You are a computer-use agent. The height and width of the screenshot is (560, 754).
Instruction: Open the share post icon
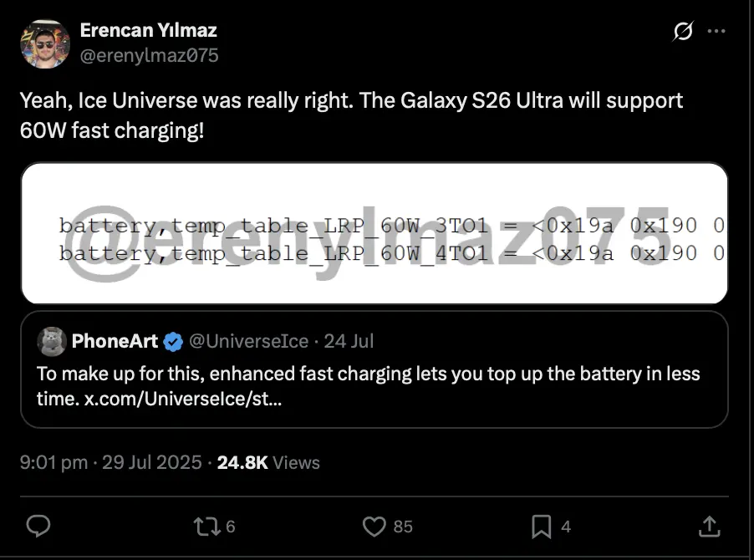(709, 526)
